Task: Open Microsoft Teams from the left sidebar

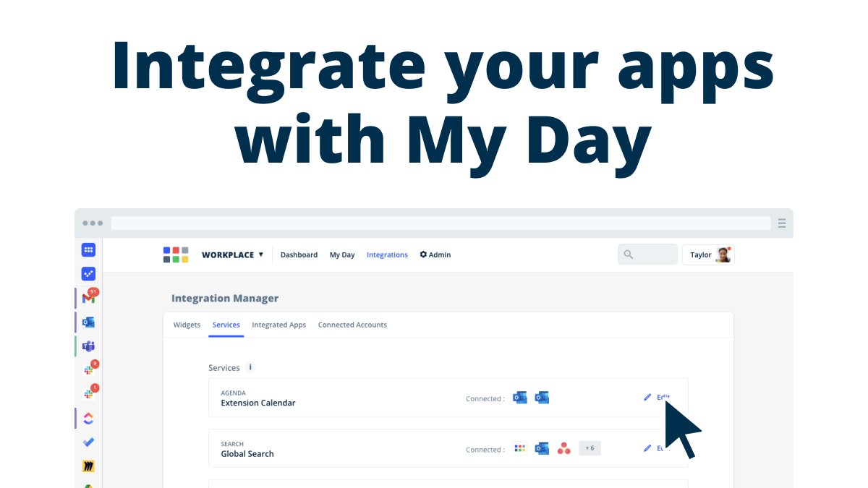Action: click(88, 346)
